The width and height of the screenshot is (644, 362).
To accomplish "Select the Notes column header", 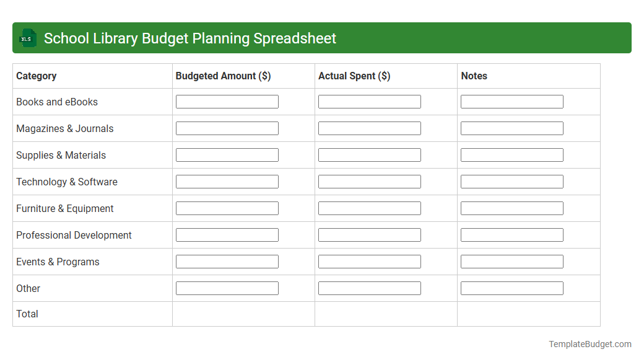I will (x=474, y=76).
